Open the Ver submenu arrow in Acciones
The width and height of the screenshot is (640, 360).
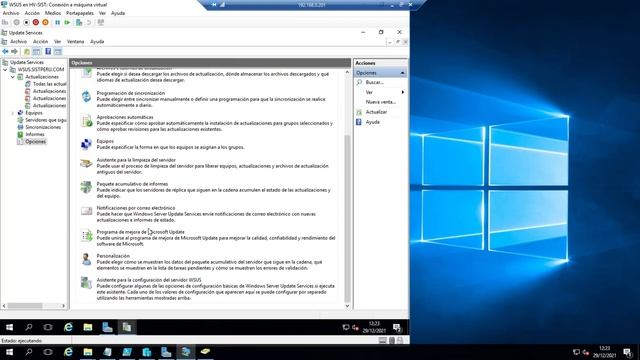click(x=402, y=92)
